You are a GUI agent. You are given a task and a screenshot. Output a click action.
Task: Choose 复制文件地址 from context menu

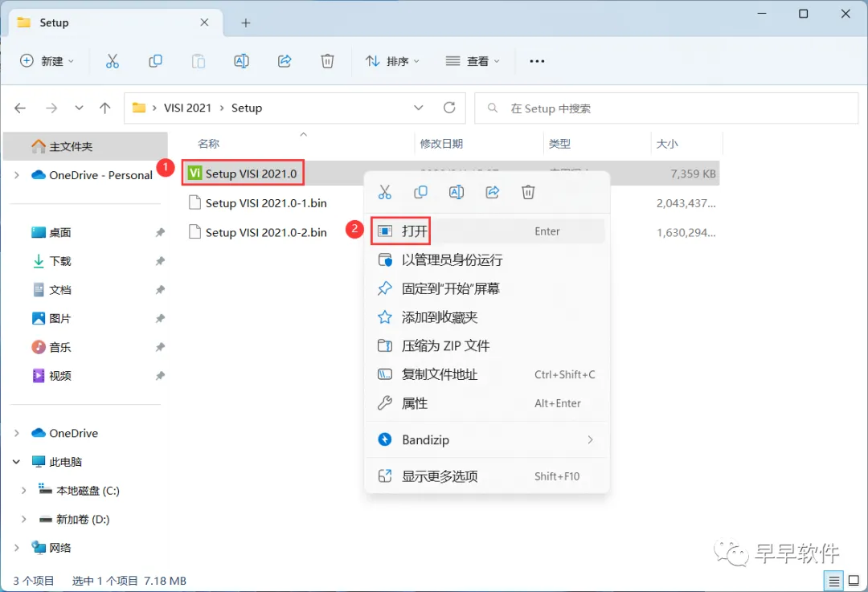(488, 374)
